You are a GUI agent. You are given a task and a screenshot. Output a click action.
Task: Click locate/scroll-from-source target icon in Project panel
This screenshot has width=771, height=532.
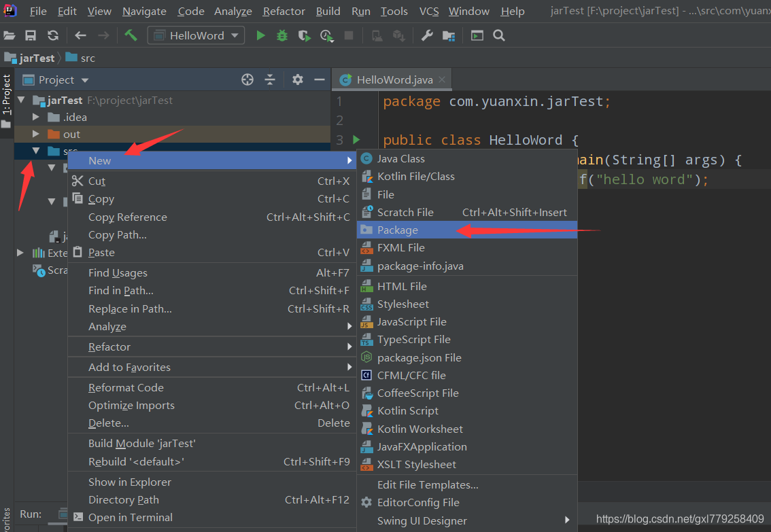[247, 79]
